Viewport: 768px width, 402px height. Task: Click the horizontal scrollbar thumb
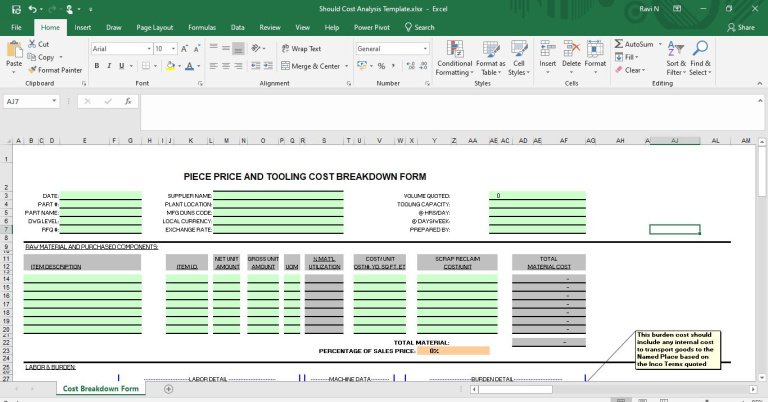click(515, 389)
